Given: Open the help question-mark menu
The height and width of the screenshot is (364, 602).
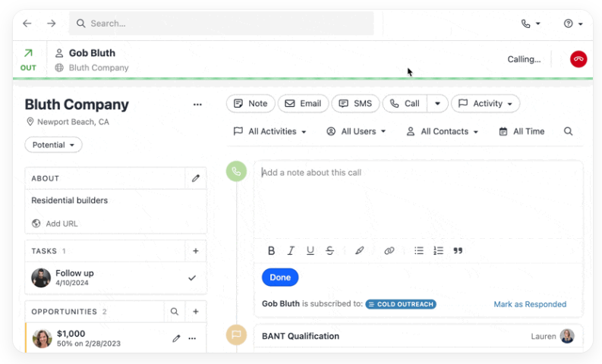Looking at the screenshot, I should pos(573,24).
